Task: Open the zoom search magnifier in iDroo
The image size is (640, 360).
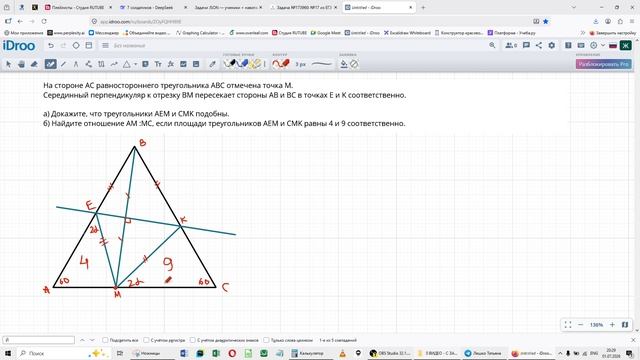Action: pos(492,46)
